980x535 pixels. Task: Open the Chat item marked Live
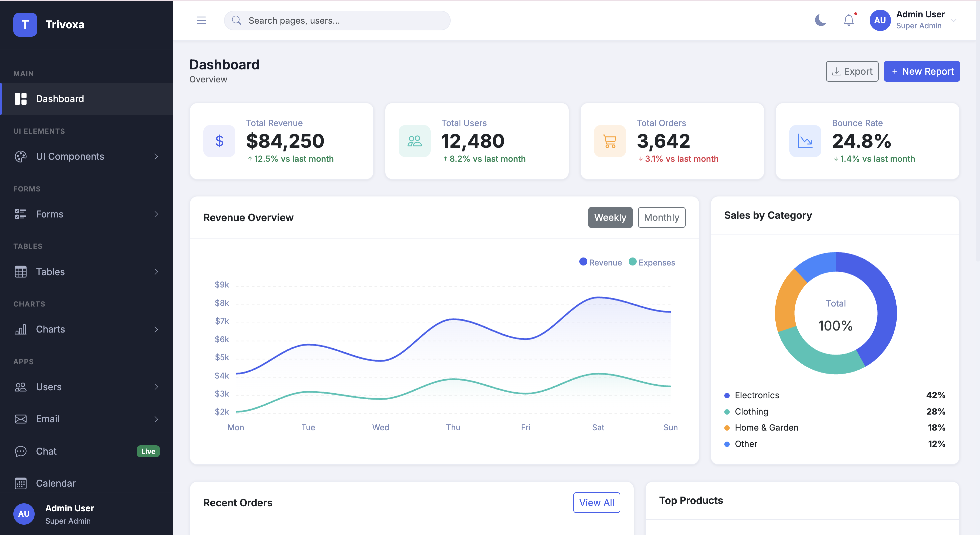(87, 451)
